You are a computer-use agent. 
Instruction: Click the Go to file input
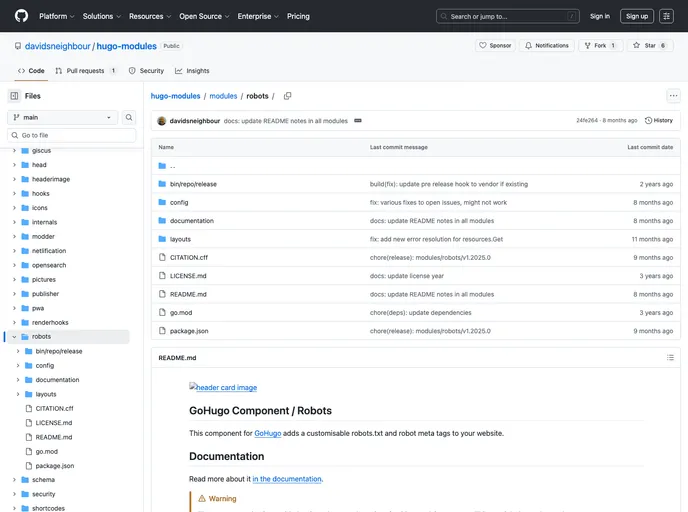point(72,135)
